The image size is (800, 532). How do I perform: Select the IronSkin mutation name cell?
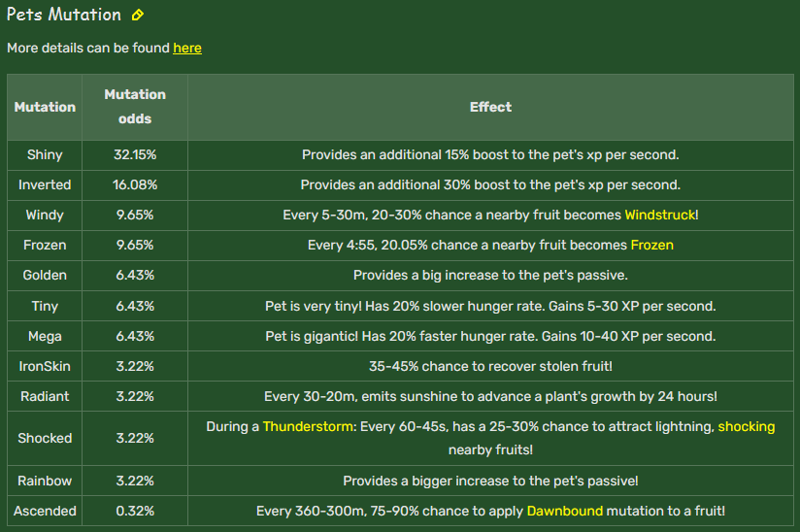[x=45, y=366]
